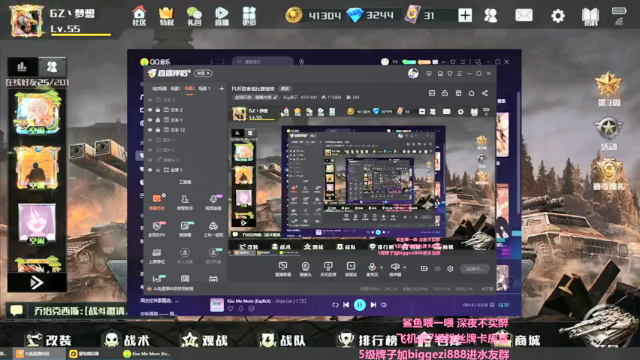The width and height of the screenshot is (640, 360).
Task: Open the 活动 events badge
Action: pyautogui.click(x=608, y=134)
